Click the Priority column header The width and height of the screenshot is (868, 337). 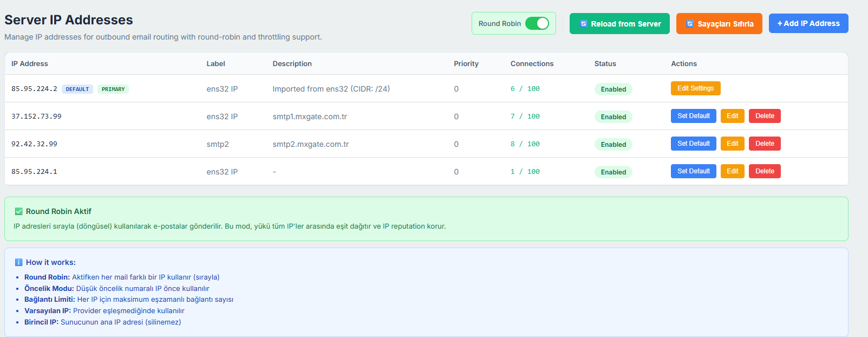coord(466,63)
